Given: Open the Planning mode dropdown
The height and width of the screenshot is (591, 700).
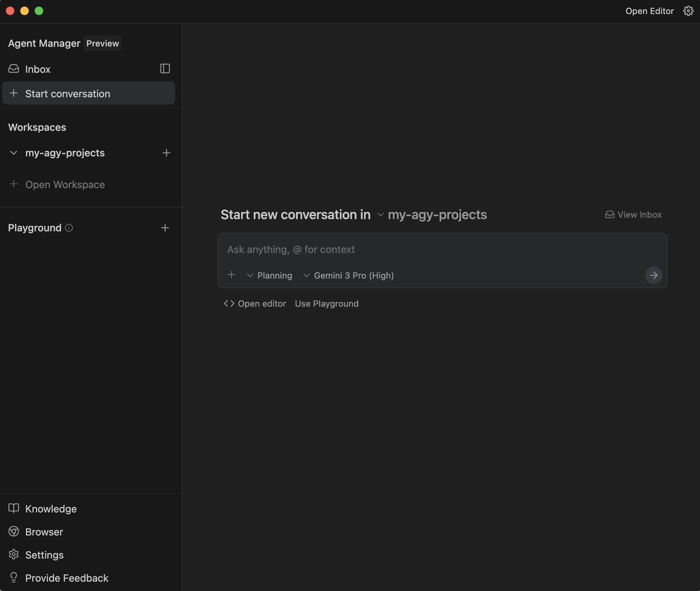Looking at the screenshot, I should coord(270,275).
